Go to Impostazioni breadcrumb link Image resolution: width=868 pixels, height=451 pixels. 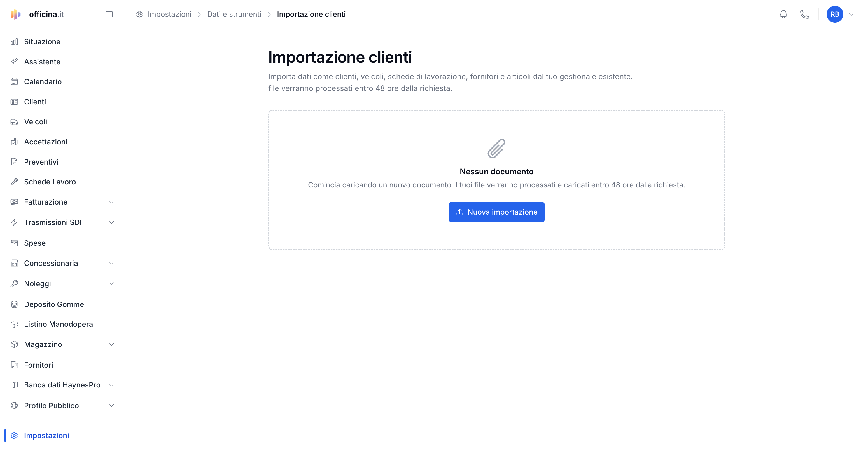point(169,14)
